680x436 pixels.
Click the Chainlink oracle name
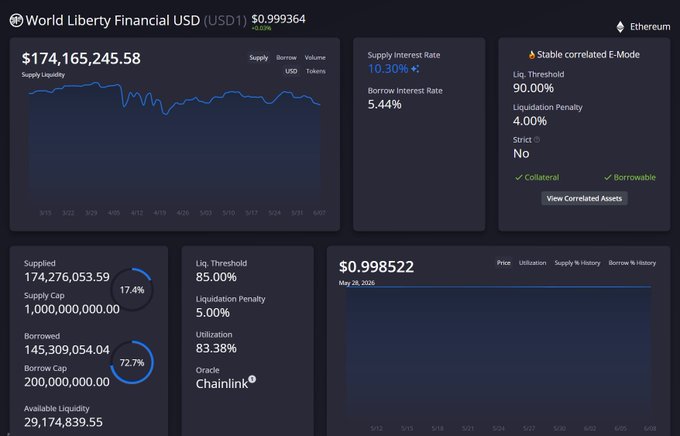222,384
